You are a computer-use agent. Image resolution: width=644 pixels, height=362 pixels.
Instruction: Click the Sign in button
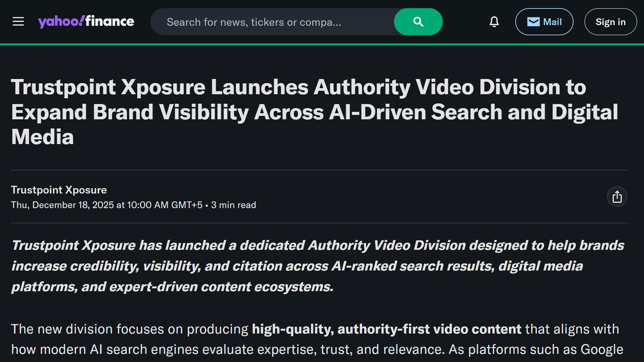click(x=610, y=22)
